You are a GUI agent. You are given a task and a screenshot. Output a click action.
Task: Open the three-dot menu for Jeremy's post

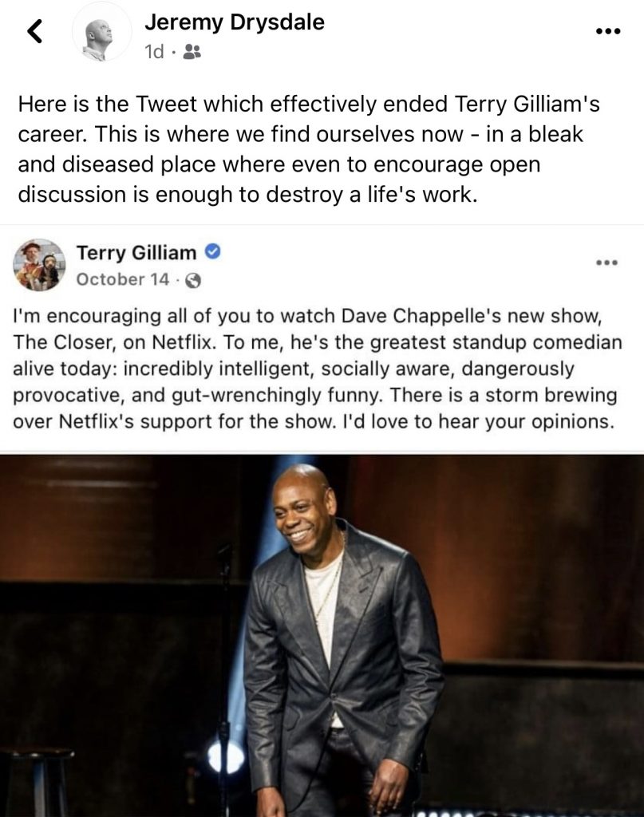click(x=608, y=31)
